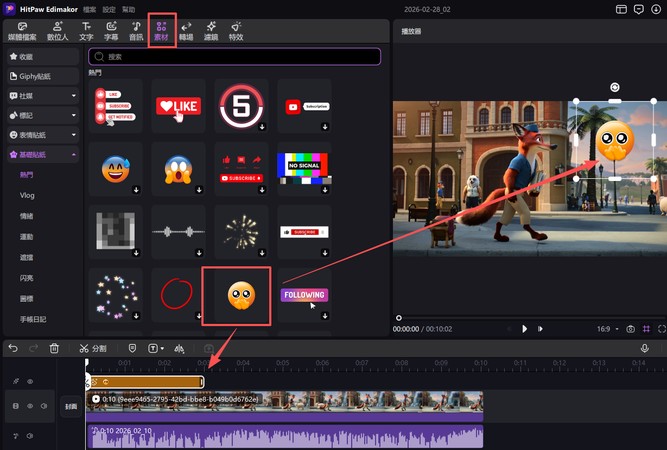667x450 pixels.
Task: Select the 手帳日記 subcategory
Action: 33,319
